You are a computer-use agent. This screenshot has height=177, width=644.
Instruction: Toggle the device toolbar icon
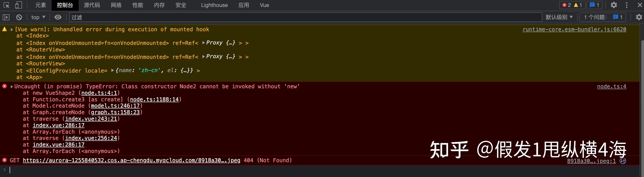click(x=18, y=5)
